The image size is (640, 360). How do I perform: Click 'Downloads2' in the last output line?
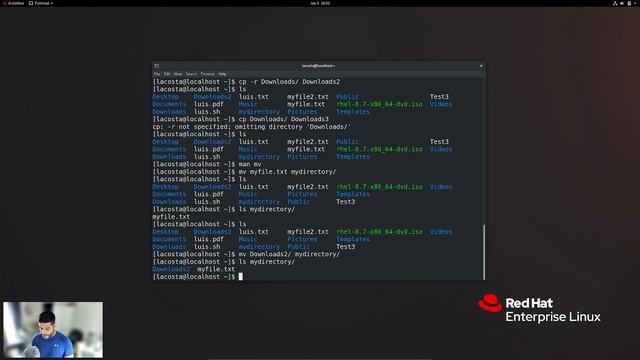click(171, 269)
